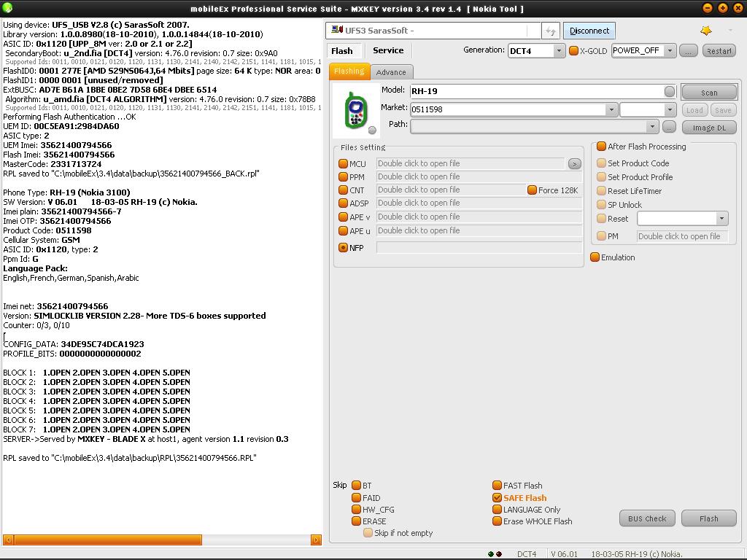The height and width of the screenshot is (560, 747).
Task: Click status bar connection indicator dots
Action: point(495,554)
